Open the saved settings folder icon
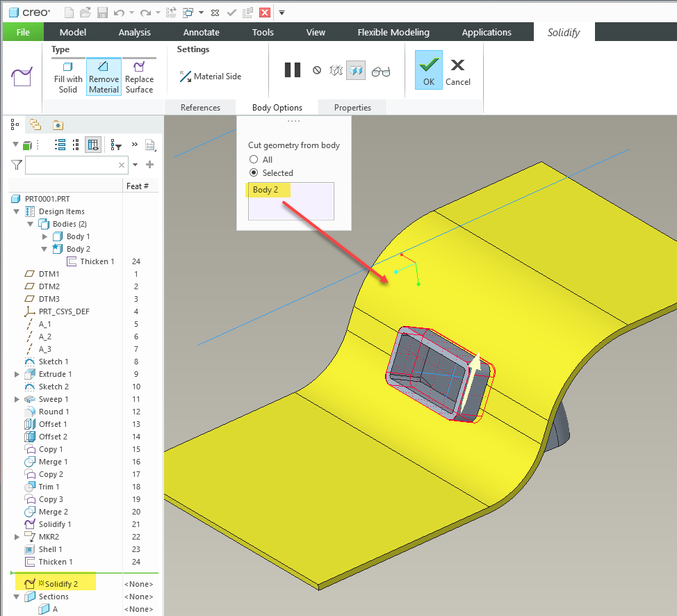The width and height of the screenshot is (677, 616). click(58, 124)
